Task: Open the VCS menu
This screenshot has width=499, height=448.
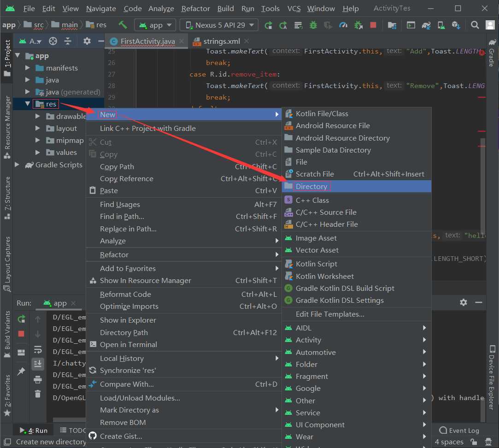Action: coord(294,9)
